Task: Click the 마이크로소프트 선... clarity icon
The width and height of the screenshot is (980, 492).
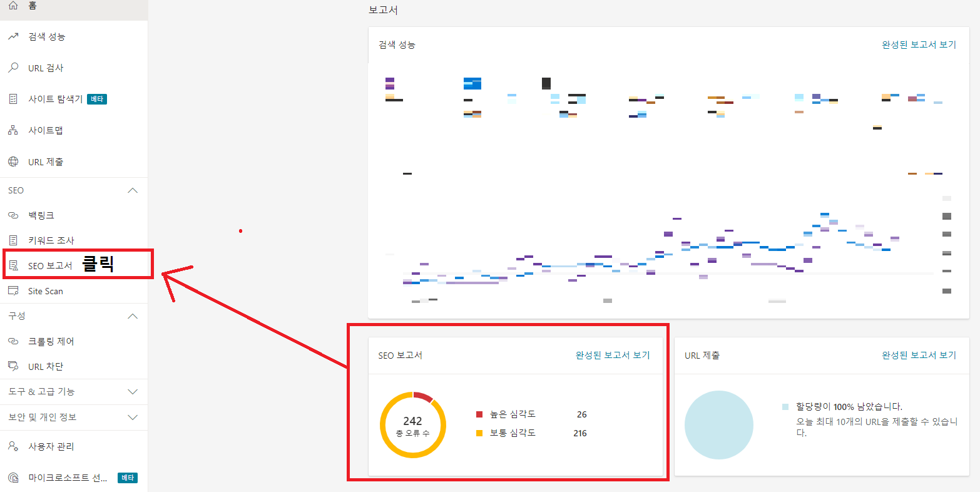Action: pyautogui.click(x=13, y=478)
